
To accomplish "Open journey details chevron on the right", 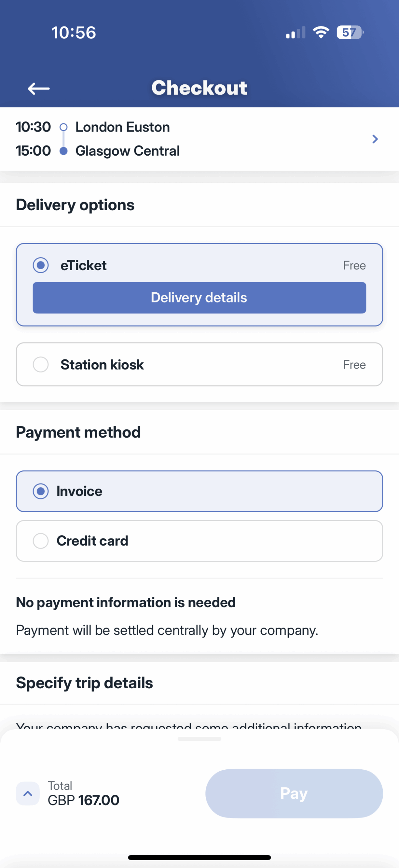I will 375,139.
